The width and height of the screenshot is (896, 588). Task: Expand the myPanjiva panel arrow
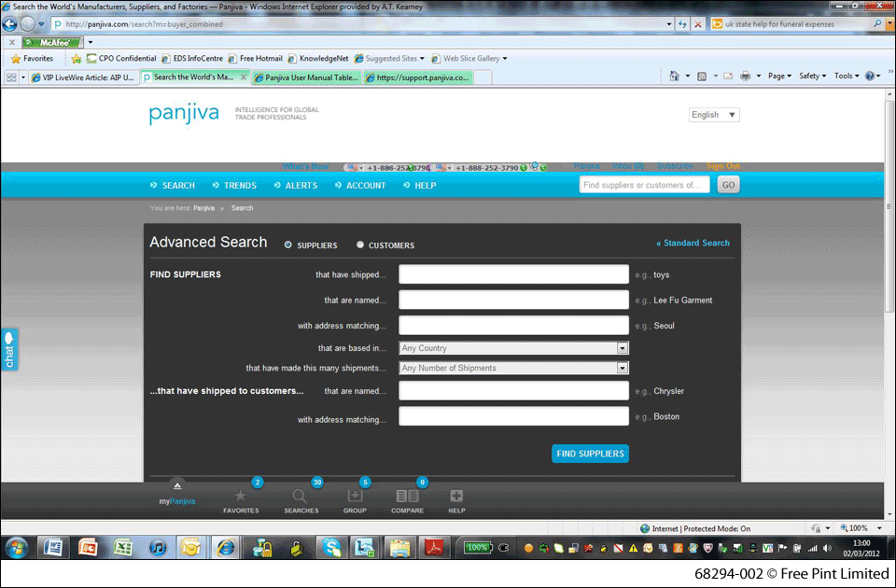pyautogui.click(x=177, y=486)
